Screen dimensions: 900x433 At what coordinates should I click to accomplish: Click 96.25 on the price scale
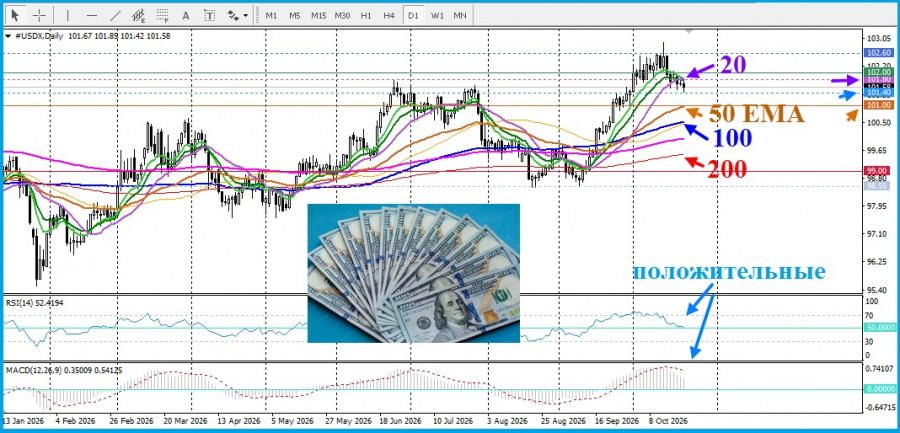(878, 261)
